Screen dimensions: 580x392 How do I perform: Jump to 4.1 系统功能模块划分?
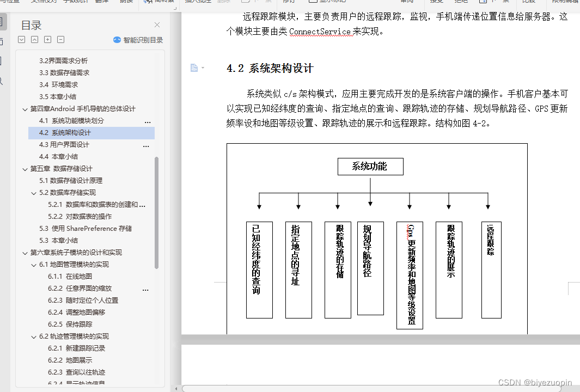coord(71,120)
